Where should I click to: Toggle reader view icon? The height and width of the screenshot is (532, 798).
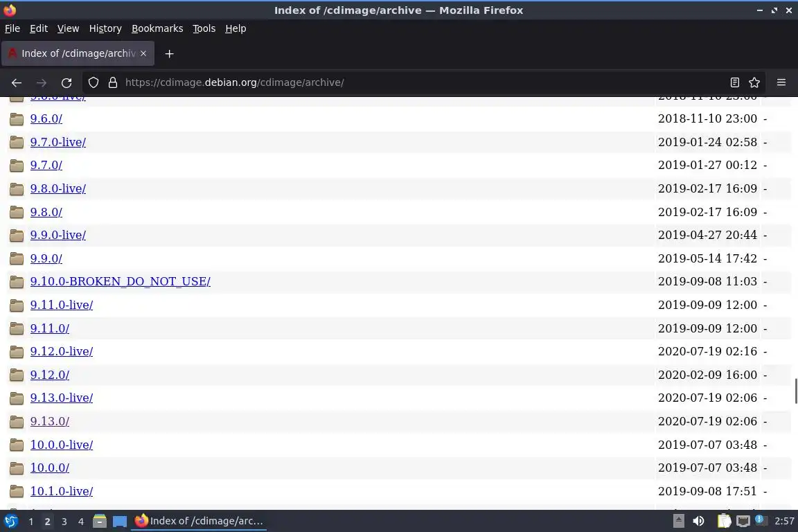point(734,82)
